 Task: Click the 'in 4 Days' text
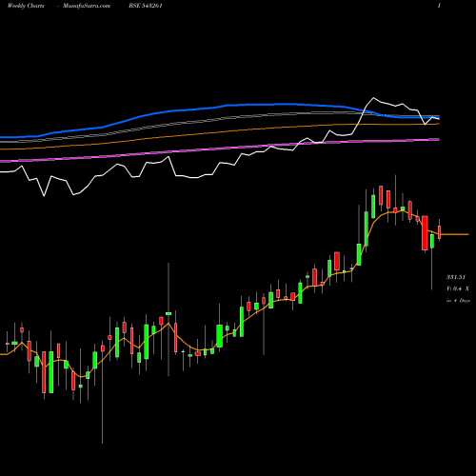click(458, 300)
